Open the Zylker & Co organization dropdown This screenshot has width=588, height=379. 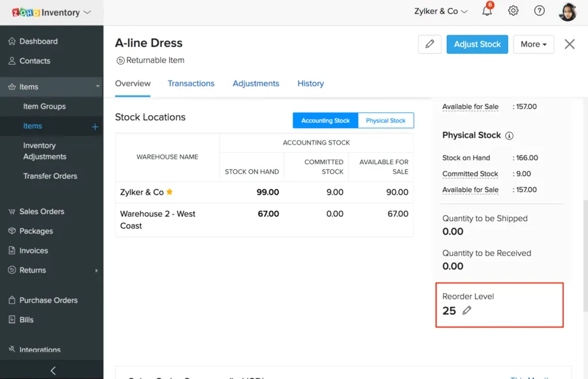click(441, 11)
